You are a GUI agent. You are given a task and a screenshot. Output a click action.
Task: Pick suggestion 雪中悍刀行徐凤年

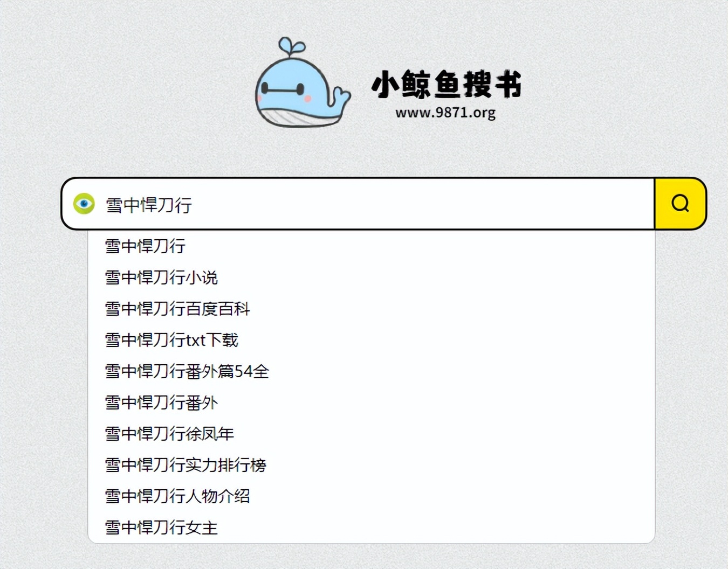click(x=371, y=434)
